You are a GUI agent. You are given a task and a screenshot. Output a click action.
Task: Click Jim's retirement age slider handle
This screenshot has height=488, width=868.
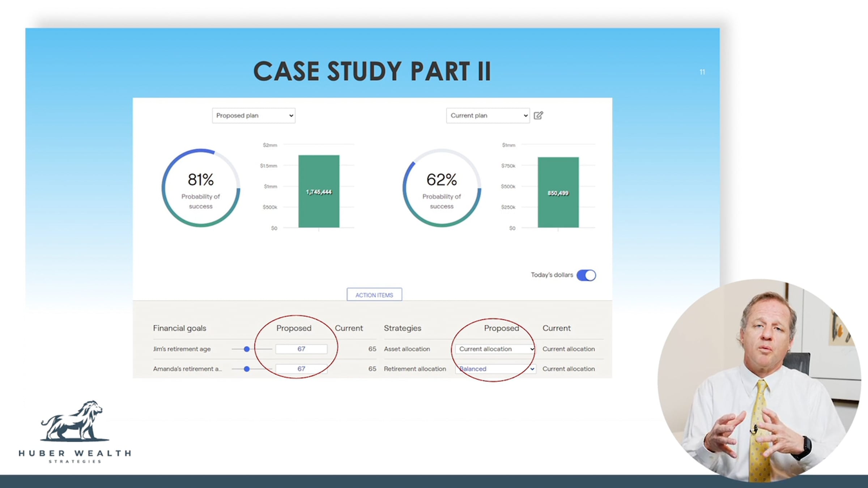[247, 349]
